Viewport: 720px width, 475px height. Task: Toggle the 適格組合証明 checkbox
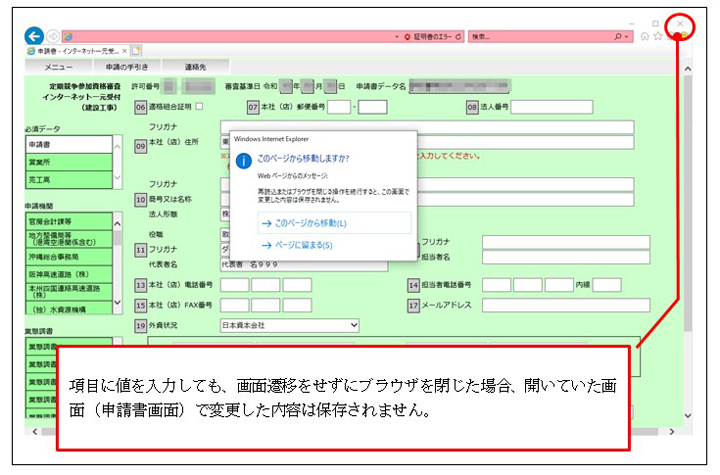point(199,106)
